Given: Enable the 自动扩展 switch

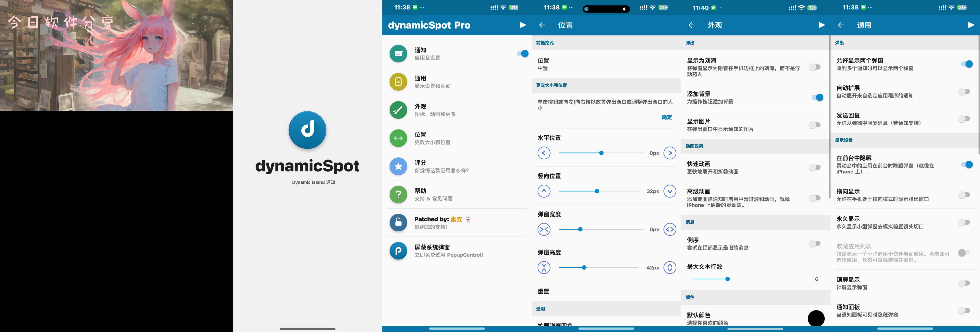Looking at the screenshot, I should [964, 92].
